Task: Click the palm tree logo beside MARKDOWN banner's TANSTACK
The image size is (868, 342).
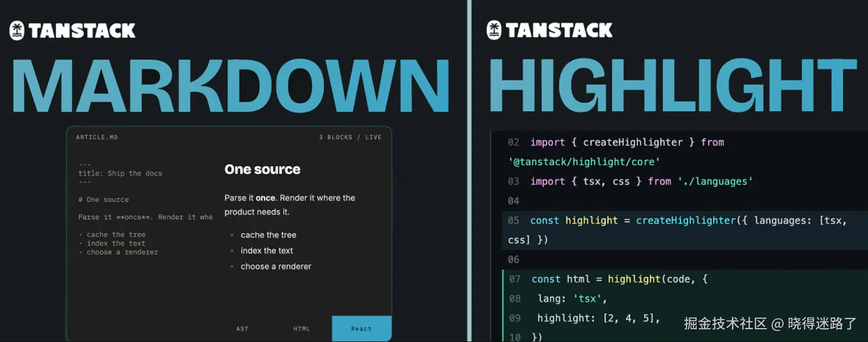Action: pyautogui.click(x=17, y=30)
